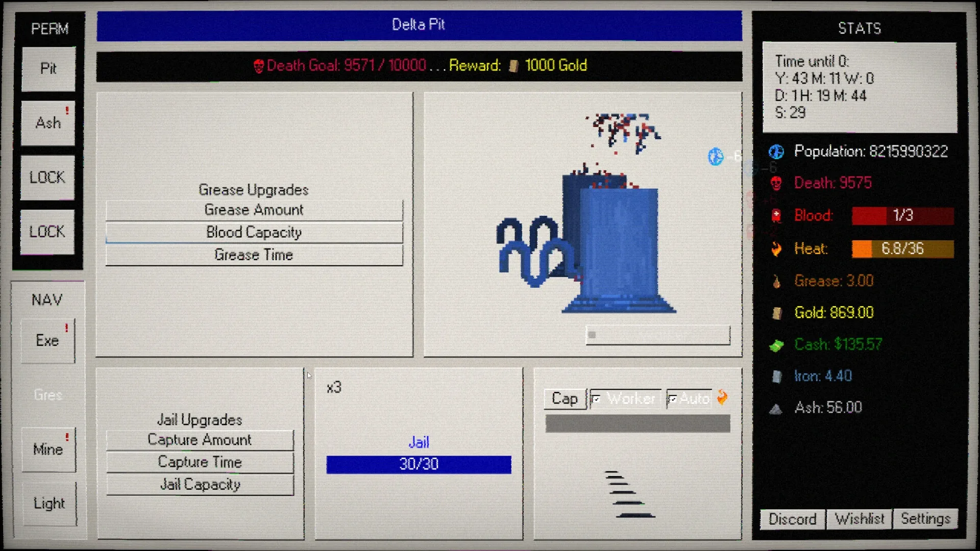Click the red Death skull icon

pos(776,183)
